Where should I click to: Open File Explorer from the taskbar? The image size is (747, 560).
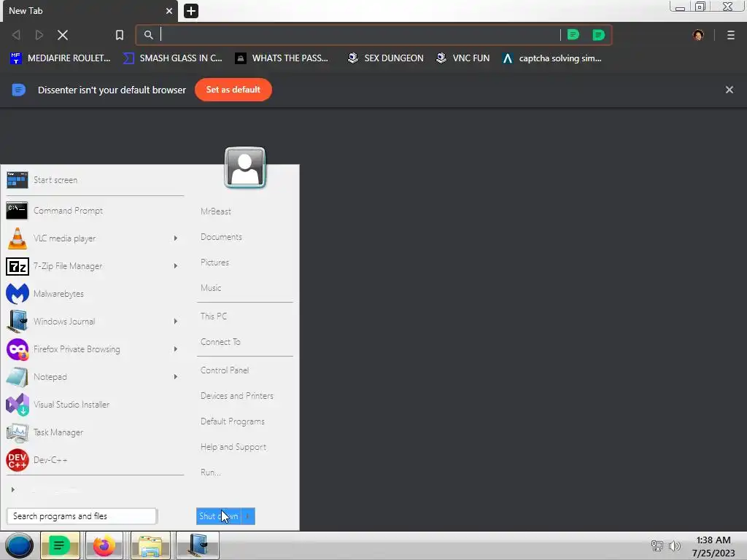click(x=150, y=545)
